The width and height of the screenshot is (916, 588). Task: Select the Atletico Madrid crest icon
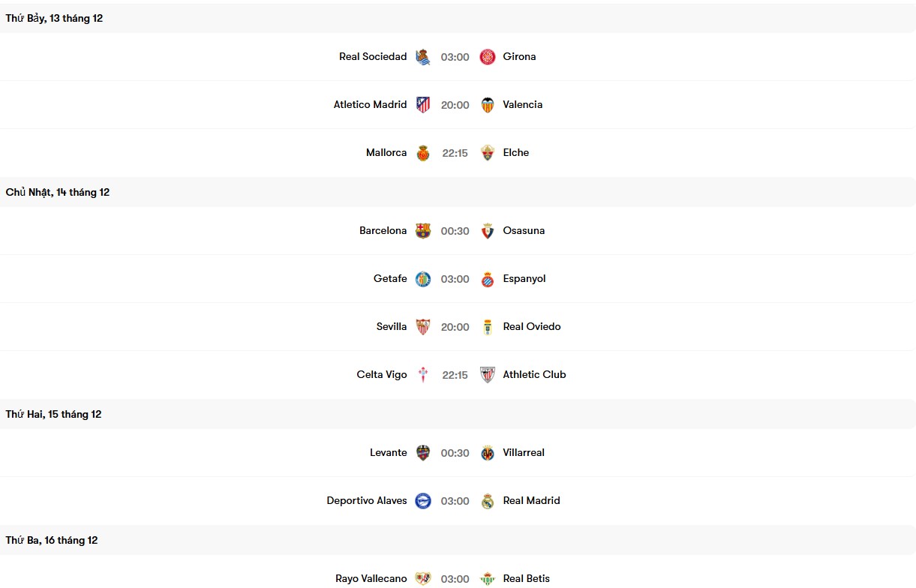pyautogui.click(x=423, y=105)
